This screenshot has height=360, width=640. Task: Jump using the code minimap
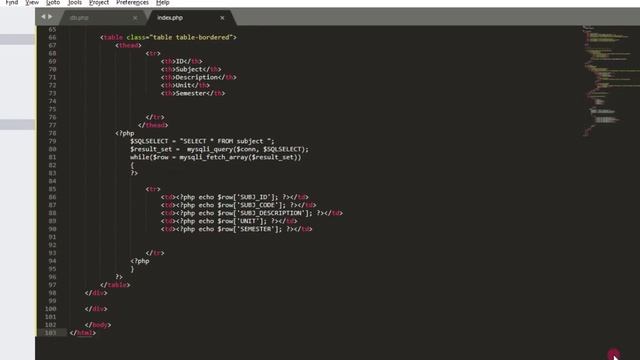(x=610, y=82)
